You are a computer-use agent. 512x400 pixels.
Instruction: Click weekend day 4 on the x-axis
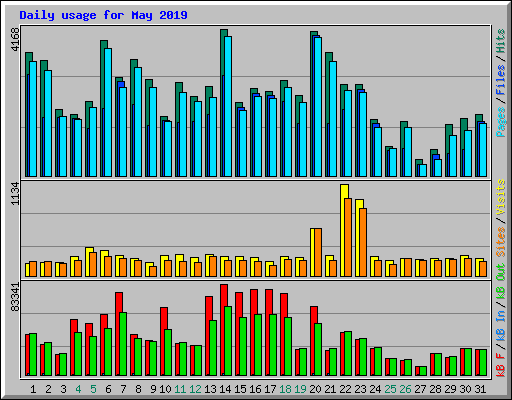(x=78, y=389)
